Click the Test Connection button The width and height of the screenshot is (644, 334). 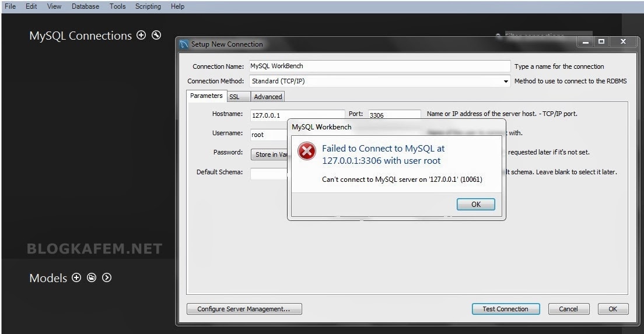pyautogui.click(x=506, y=309)
